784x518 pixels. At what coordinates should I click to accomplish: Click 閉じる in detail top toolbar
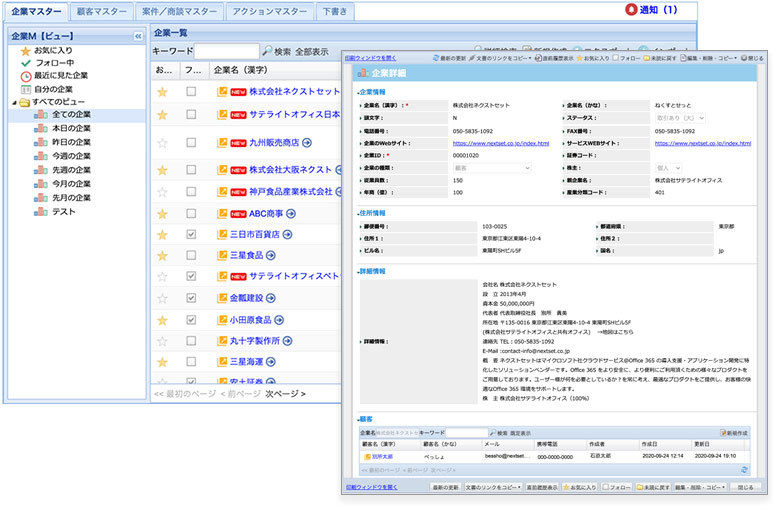753,58
